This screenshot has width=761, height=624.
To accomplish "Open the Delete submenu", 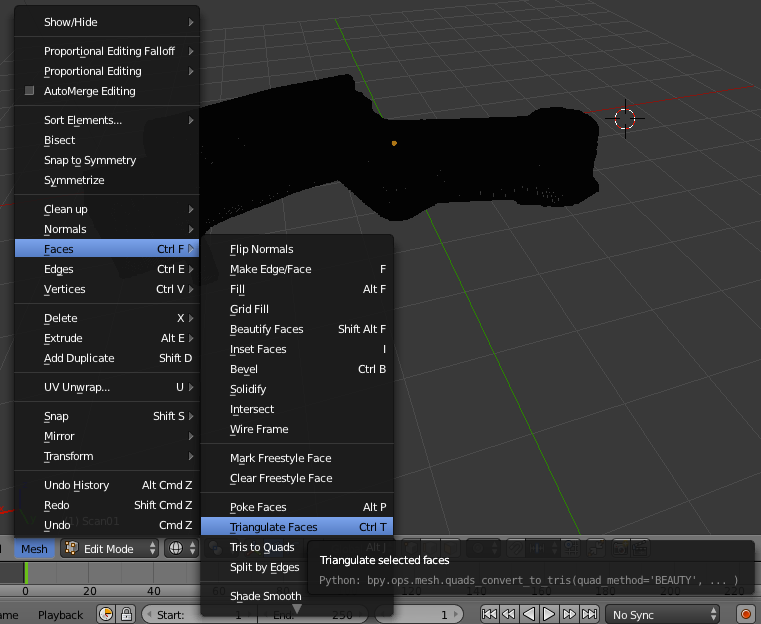I will pyautogui.click(x=107, y=318).
